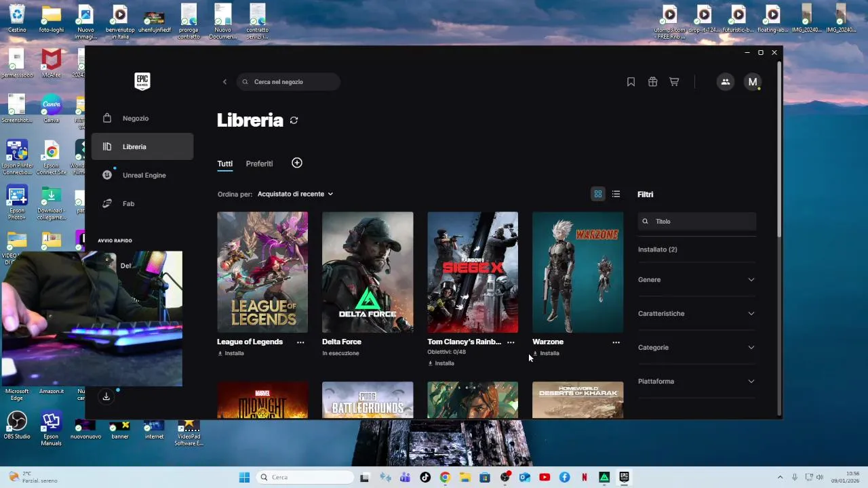This screenshot has width=868, height=488.
Task: Open the PUBG Battlegrounds cover
Action: [x=368, y=400]
